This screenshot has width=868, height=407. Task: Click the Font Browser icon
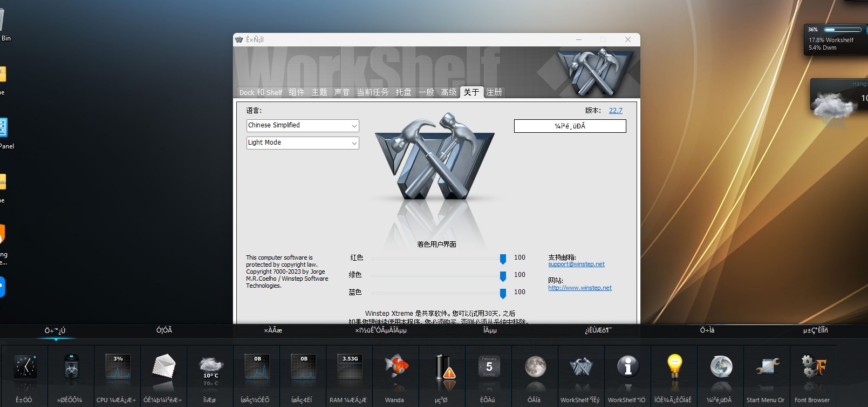click(813, 368)
